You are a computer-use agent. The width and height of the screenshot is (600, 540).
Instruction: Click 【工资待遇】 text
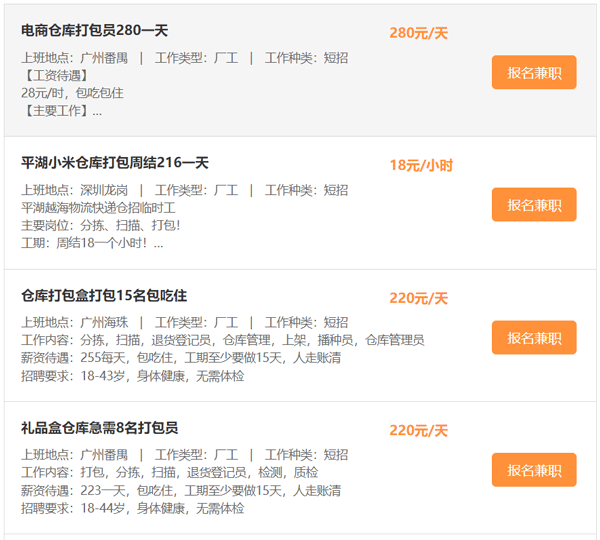pos(56,75)
